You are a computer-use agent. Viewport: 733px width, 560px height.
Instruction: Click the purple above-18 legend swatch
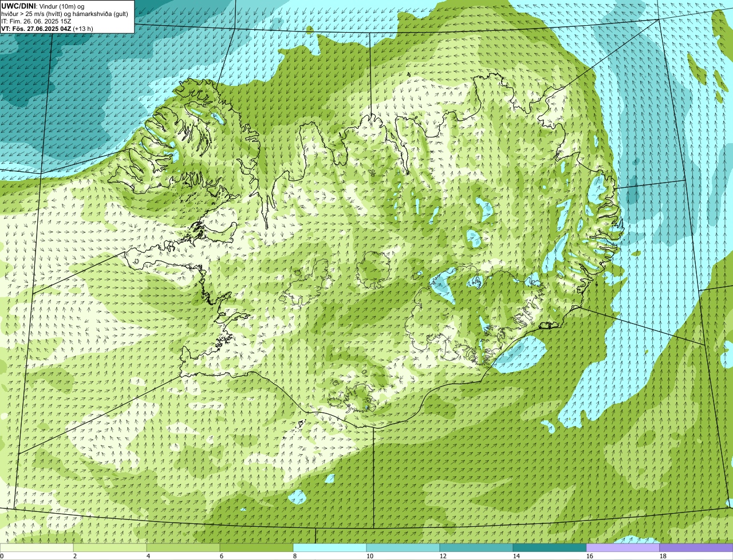point(696,547)
